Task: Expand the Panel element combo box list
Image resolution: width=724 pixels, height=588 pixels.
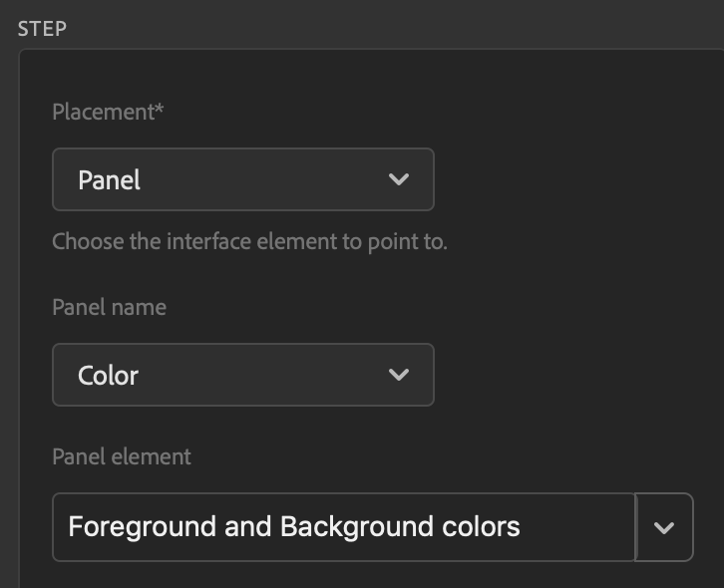Action: pos(664,527)
